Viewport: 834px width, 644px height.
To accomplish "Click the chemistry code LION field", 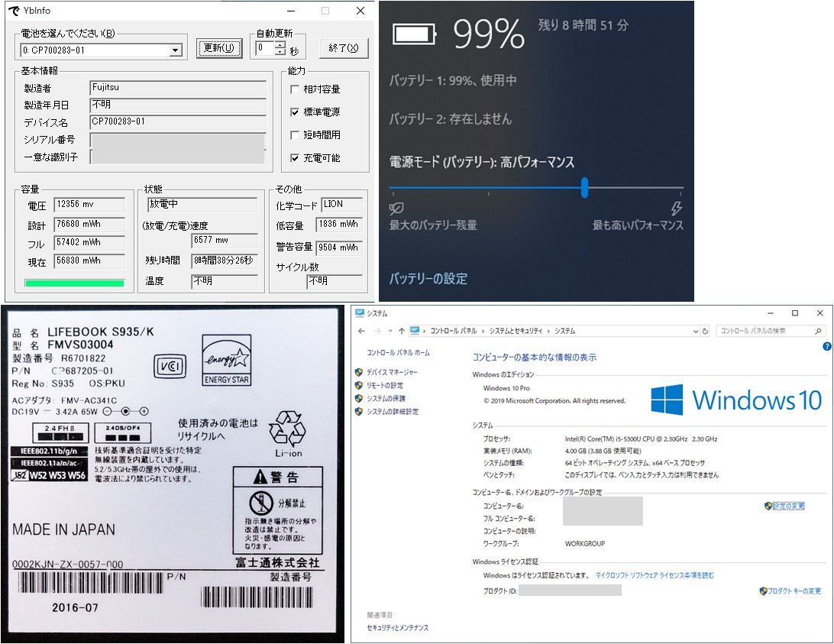I will [x=341, y=205].
